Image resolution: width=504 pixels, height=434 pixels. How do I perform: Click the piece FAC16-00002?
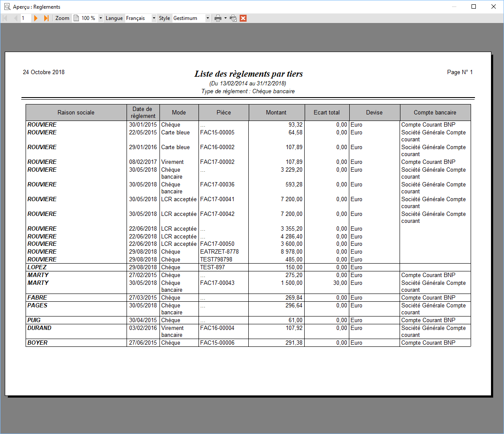217,147
